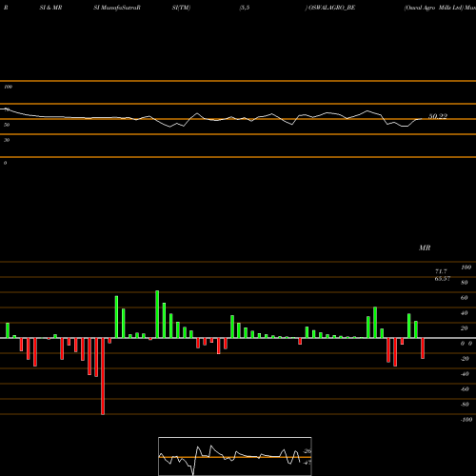The height and width of the screenshot is (476, 476).
Task: Click the tallest green bar in MR histogram
Action: point(157,314)
